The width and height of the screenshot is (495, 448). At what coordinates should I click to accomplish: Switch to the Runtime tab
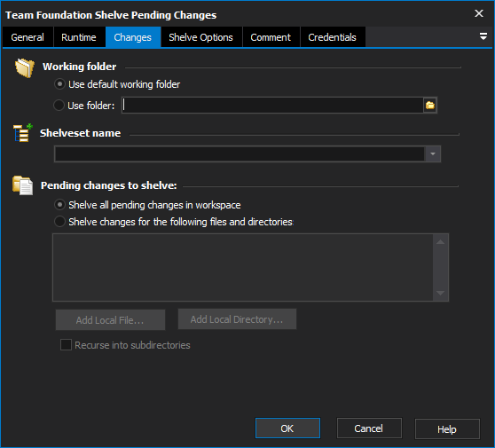click(79, 37)
